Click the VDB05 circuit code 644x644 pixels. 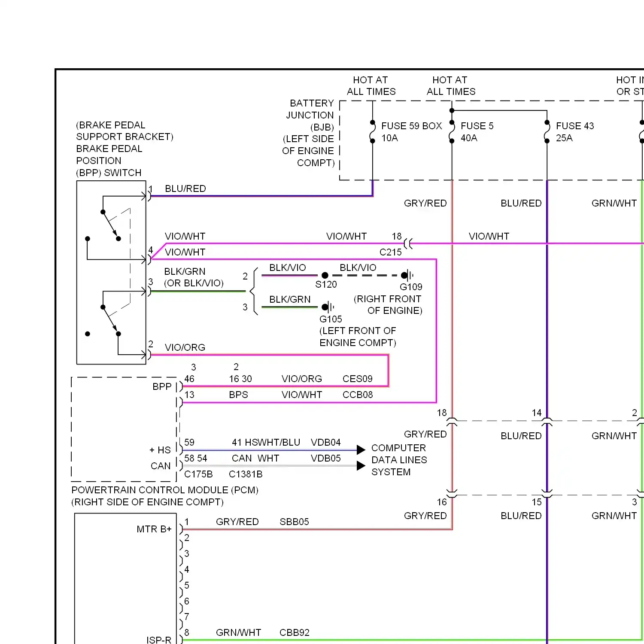point(326,458)
